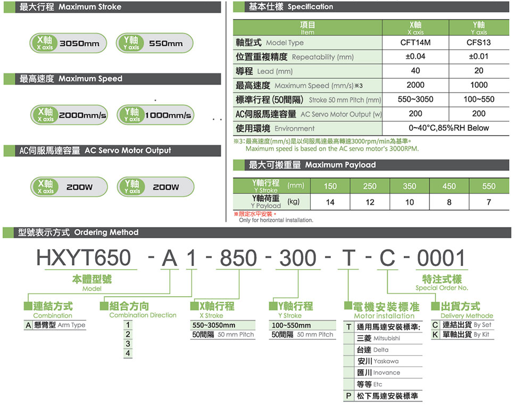532x408 pixels.
Task: Click the Repeatability (mm) row label
Action: (307, 57)
